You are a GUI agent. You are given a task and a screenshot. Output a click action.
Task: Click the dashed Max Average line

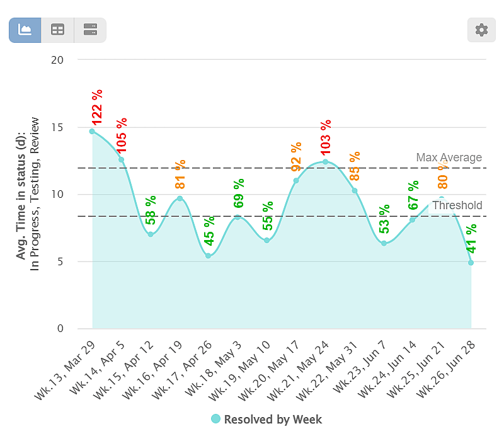252,168
